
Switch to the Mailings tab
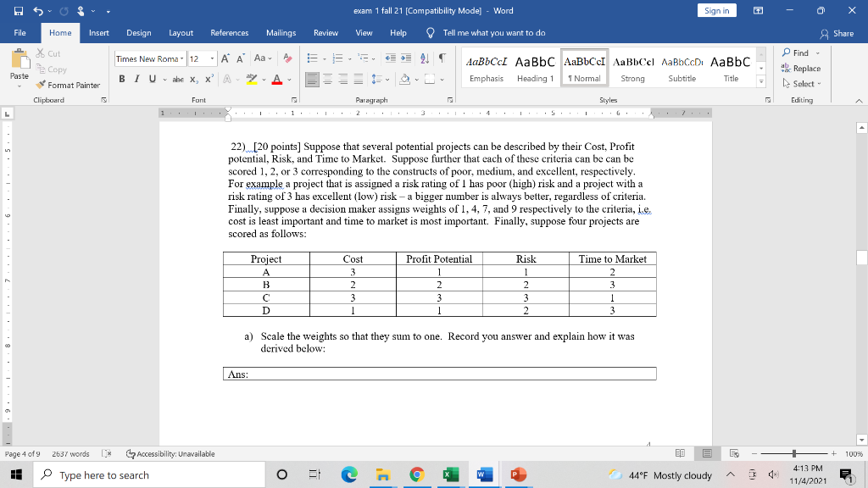point(281,33)
